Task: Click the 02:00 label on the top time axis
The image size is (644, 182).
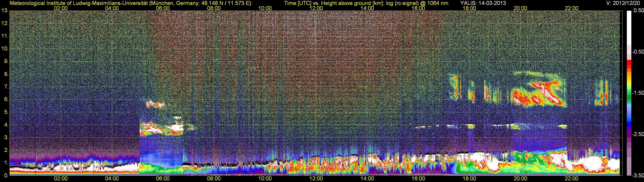Action: tap(61, 8)
